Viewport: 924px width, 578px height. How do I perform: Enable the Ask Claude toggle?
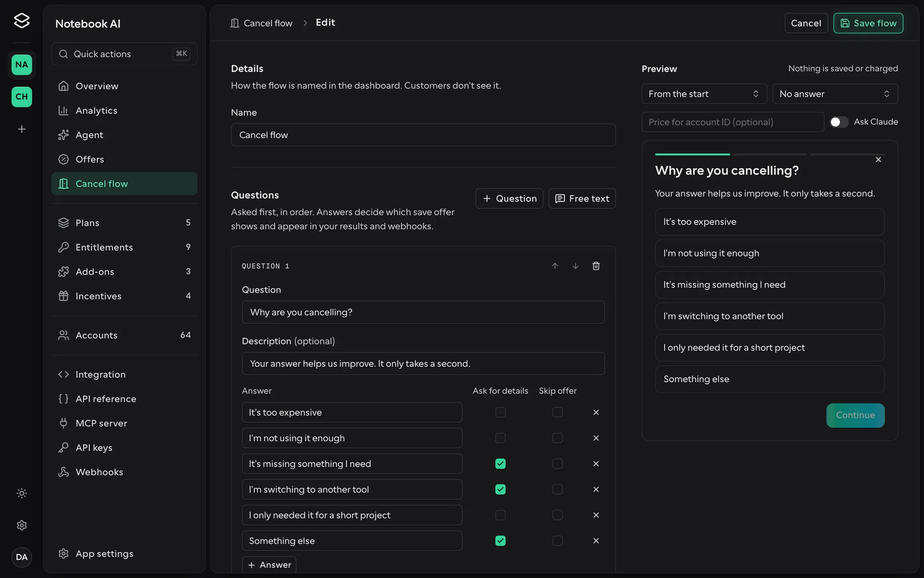[x=839, y=122]
